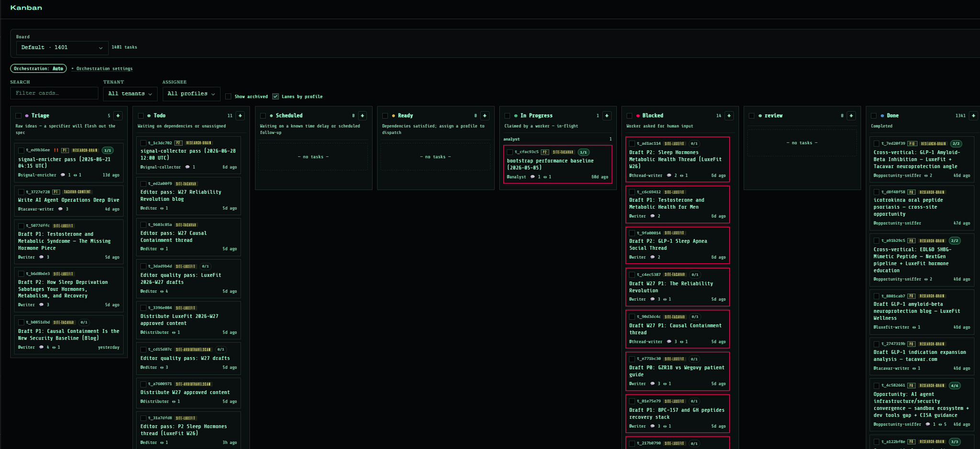This screenshot has height=449, width=980.
Task: Click the @thread-writer assignee on Causal Containment thread
Action: click(646, 342)
